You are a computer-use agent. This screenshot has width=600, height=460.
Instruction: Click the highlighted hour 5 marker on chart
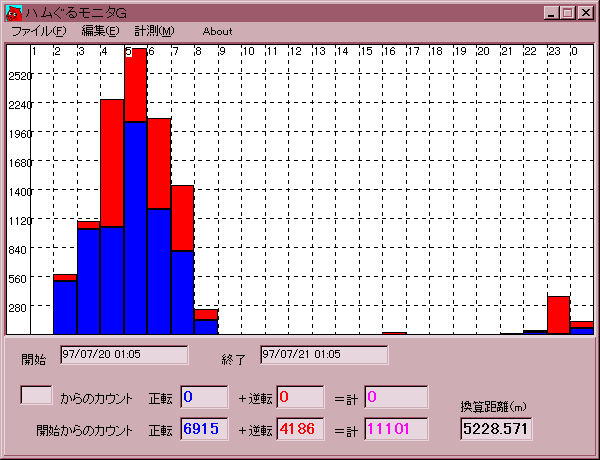coord(128,51)
